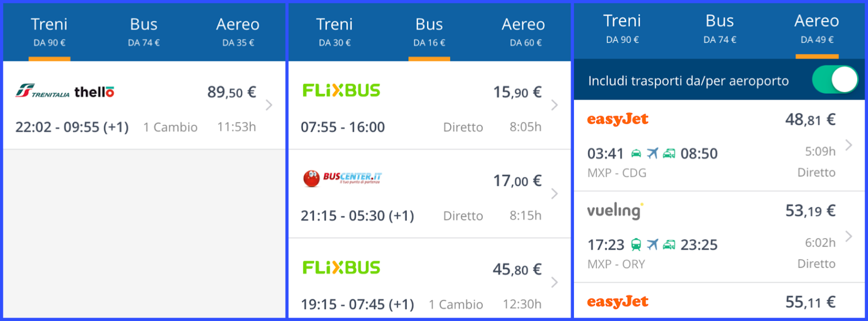This screenshot has height=321, width=868.
Task: Click the airplane icon in the 03:41 easyJet row
Action: pos(653,153)
